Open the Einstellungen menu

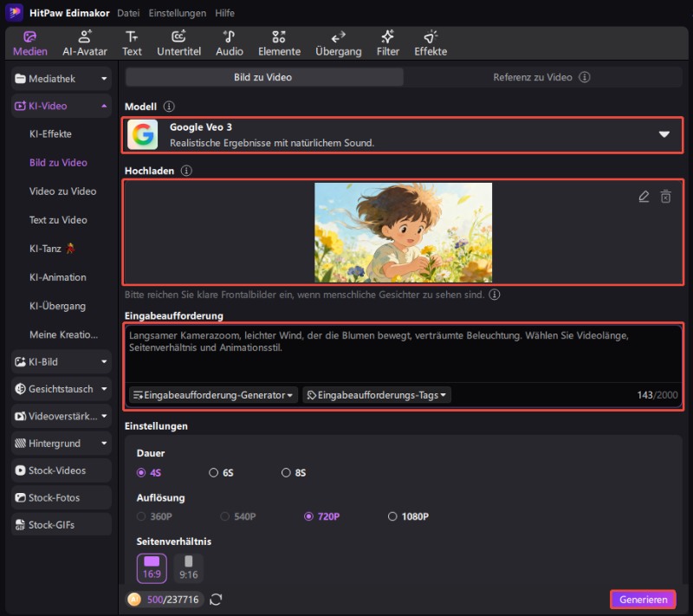[x=177, y=13]
